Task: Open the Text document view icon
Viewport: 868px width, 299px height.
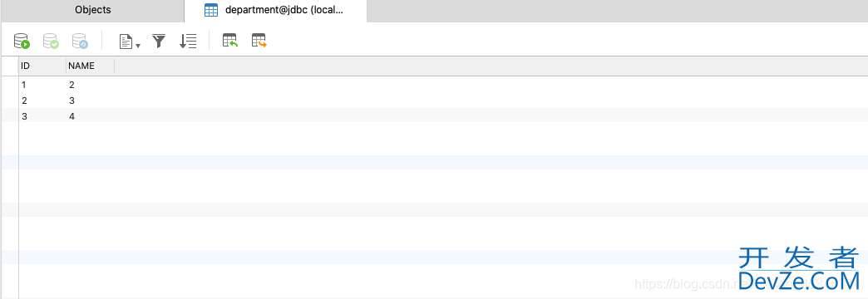Action: coord(126,42)
